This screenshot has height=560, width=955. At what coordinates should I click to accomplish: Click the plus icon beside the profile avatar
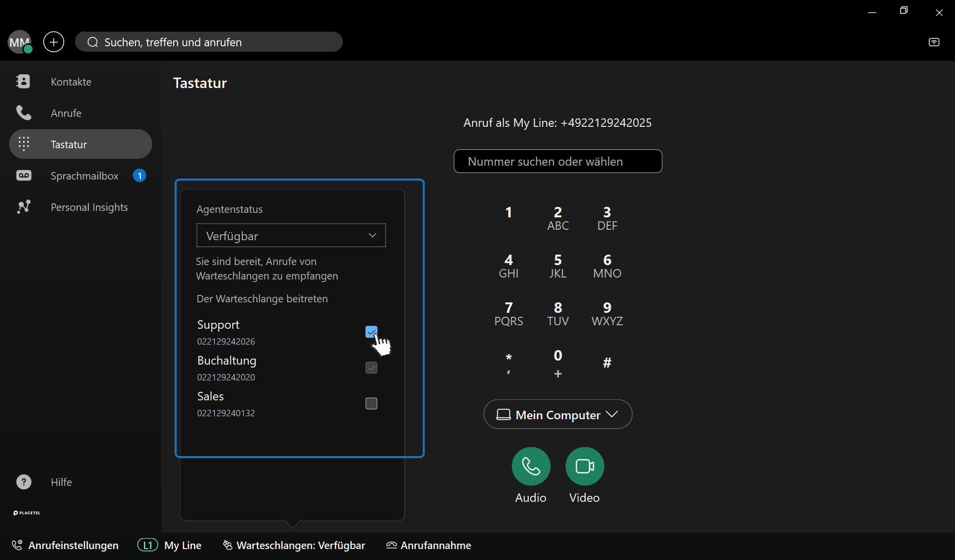(x=54, y=42)
